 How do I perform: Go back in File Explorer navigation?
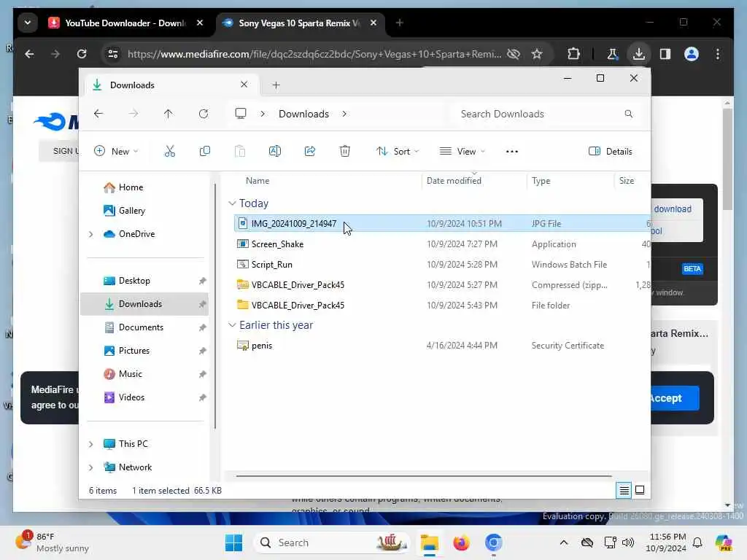click(x=98, y=114)
